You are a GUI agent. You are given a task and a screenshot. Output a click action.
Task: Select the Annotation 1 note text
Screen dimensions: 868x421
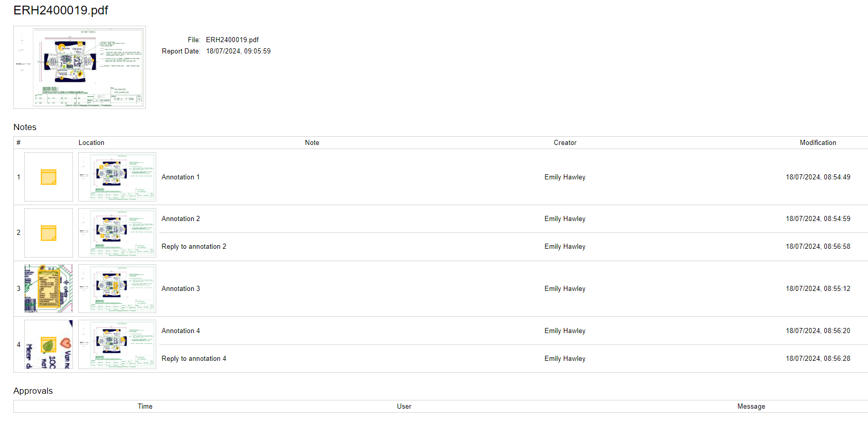click(x=180, y=177)
